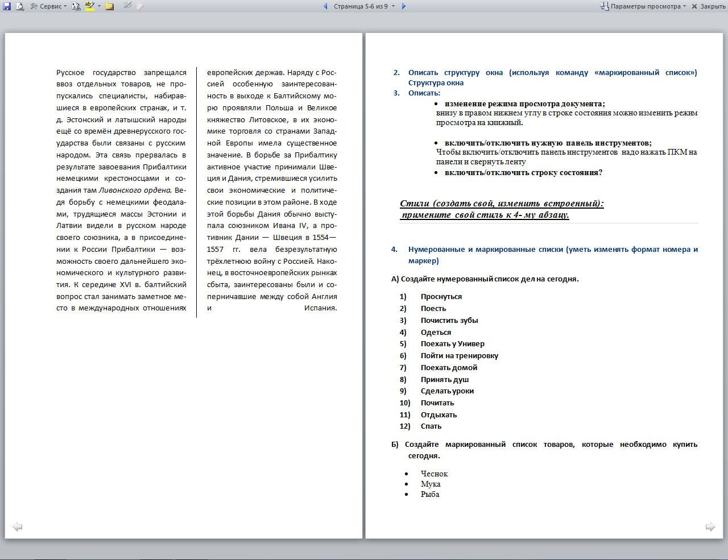Go to next screen with right blue arrow
This screenshot has height=560, width=728.
pos(404,6)
